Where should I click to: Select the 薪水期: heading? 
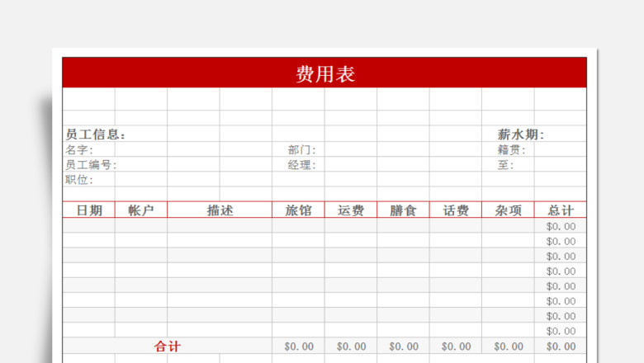(x=521, y=134)
